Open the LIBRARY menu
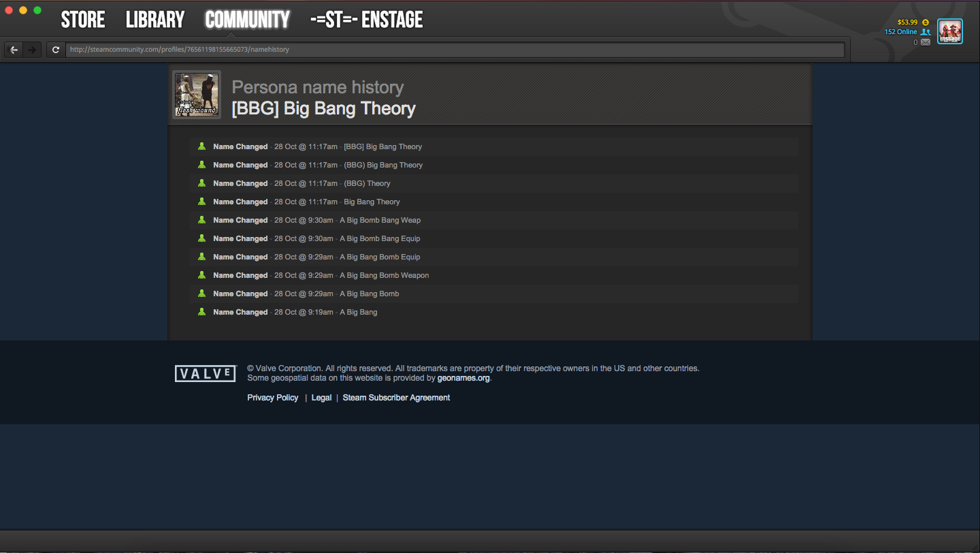This screenshot has height=553, width=980. [x=155, y=20]
